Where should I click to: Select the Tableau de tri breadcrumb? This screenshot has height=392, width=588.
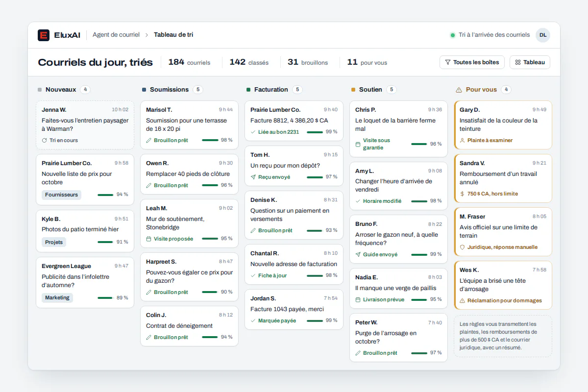[173, 35]
